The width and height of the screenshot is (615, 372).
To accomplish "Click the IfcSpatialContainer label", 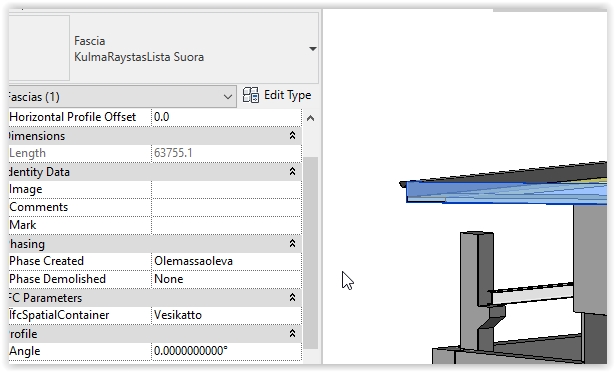I will pyautogui.click(x=59, y=315).
